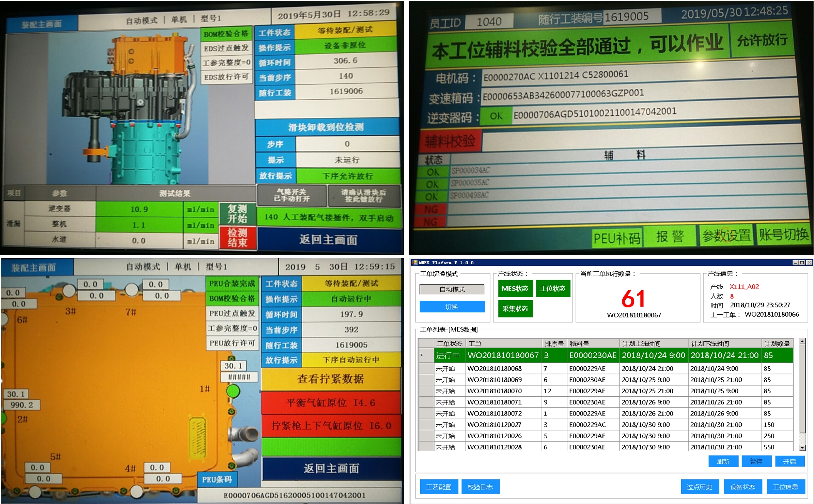Click the 开启 button
The width and height of the screenshot is (814, 504).
(789, 461)
